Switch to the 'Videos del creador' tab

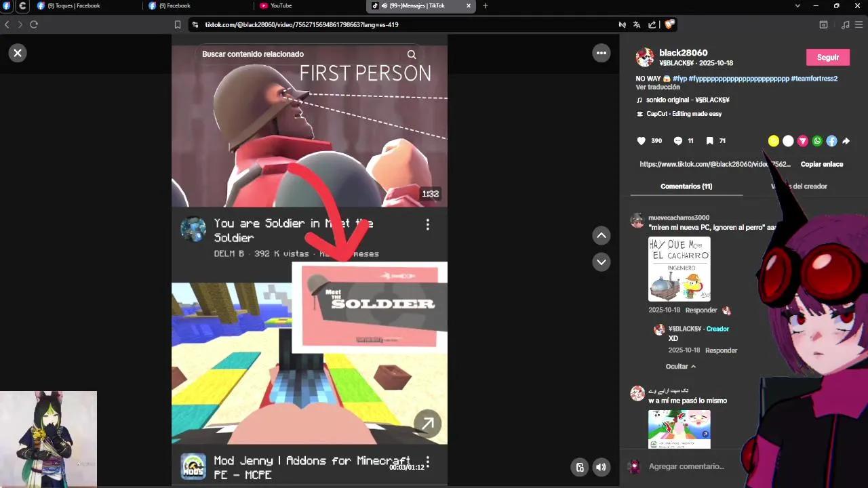pyautogui.click(x=799, y=186)
